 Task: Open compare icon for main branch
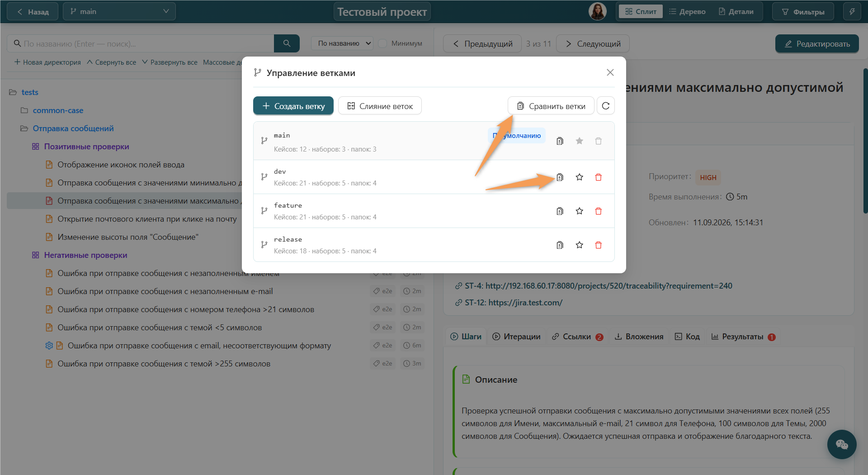tap(560, 141)
